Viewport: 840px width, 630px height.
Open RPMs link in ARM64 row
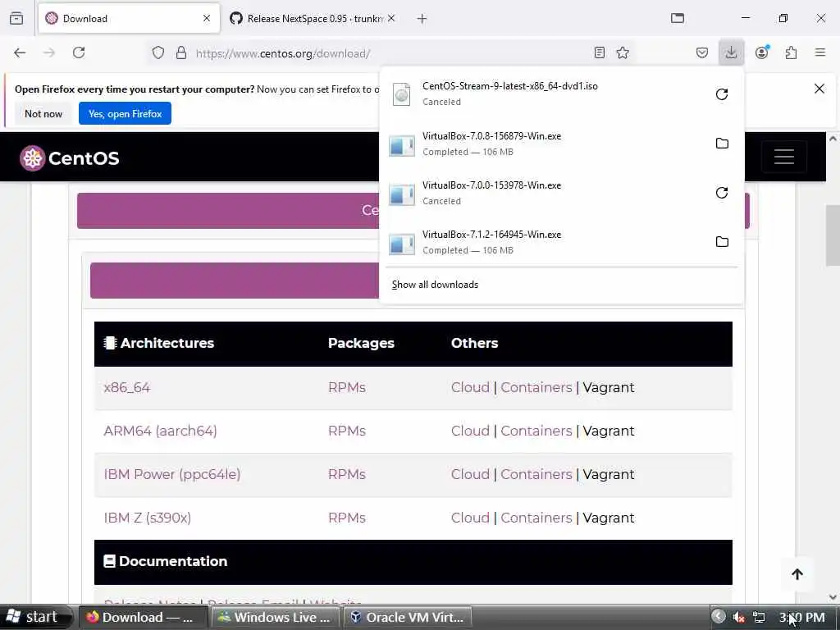pos(347,431)
